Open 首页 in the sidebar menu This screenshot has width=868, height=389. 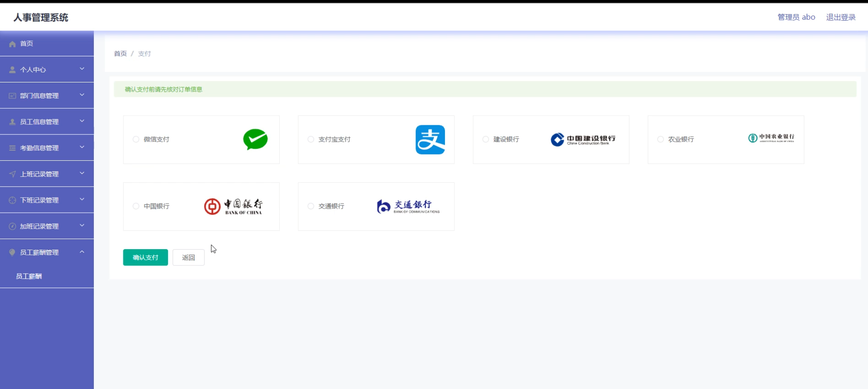click(x=26, y=44)
